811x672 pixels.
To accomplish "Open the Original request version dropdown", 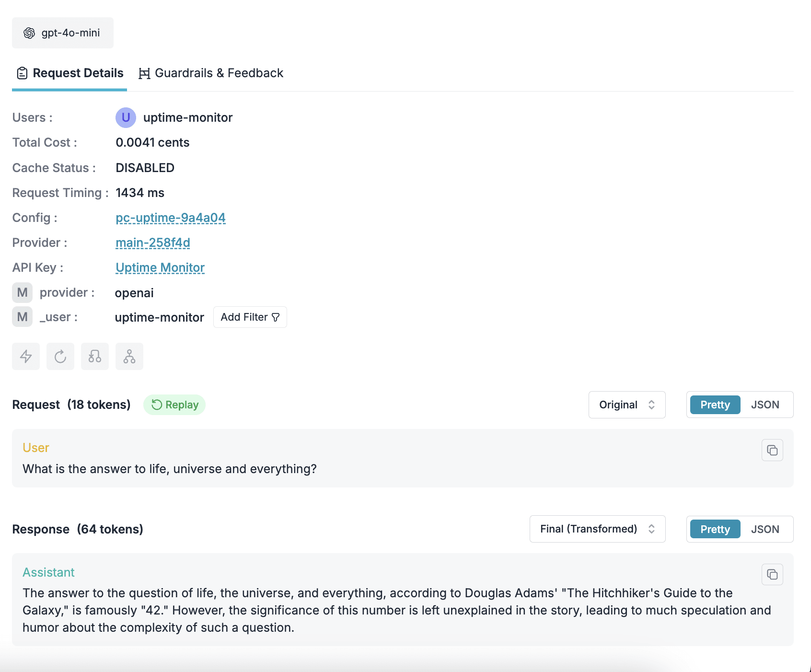I will point(626,405).
